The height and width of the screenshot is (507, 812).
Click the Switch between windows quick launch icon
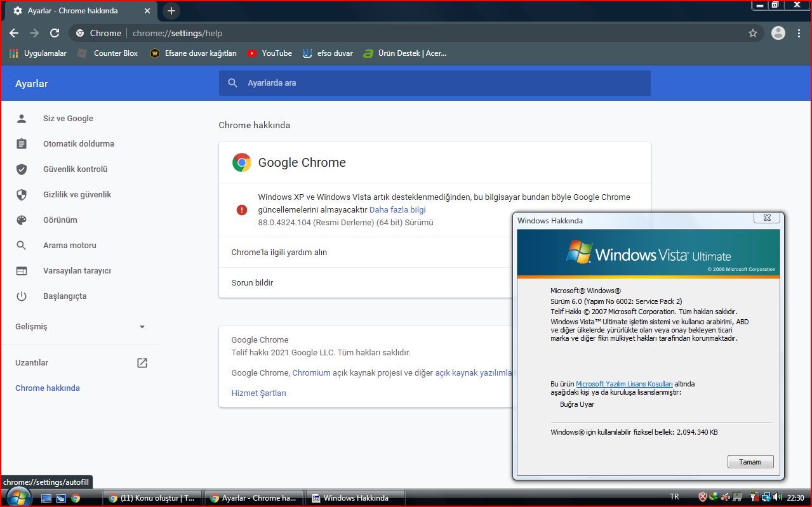61,498
